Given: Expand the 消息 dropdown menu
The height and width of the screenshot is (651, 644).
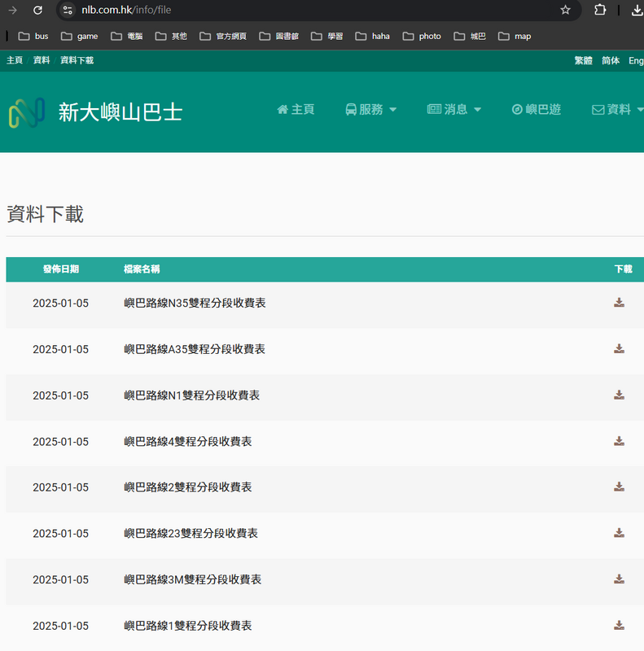Looking at the screenshot, I should click(x=454, y=110).
